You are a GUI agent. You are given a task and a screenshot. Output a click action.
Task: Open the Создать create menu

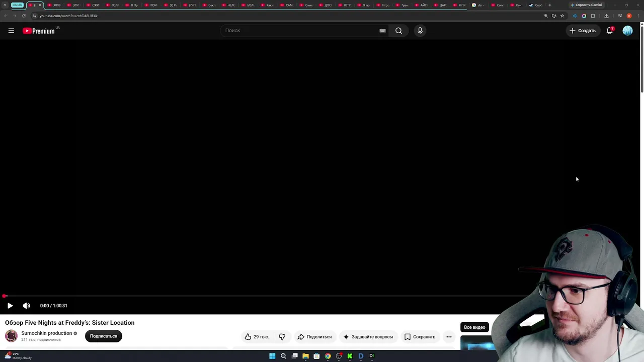582,31
